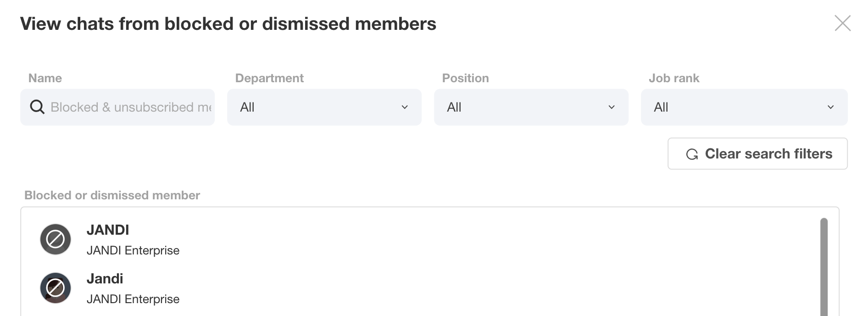This screenshot has height=316, width=868.
Task: Click the magnifier search icon
Action: tap(37, 107)
